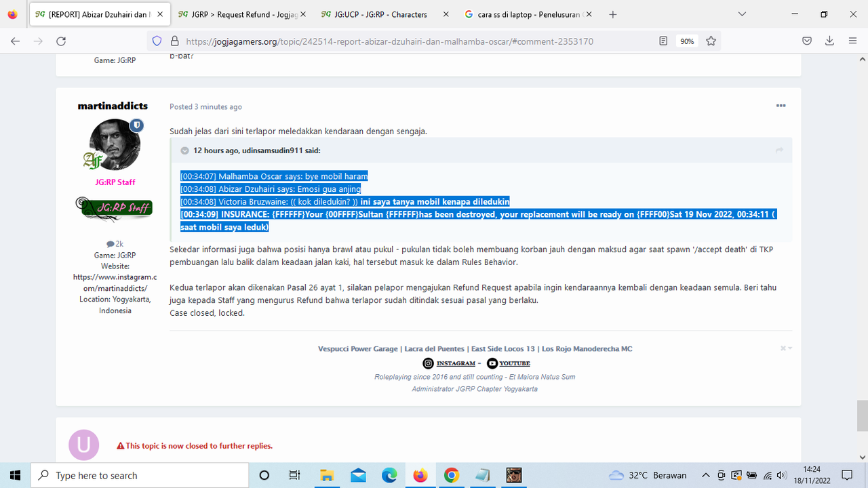Click the battery status tray icon
Viewport: 868px width, 488px height.
point(752,475)
